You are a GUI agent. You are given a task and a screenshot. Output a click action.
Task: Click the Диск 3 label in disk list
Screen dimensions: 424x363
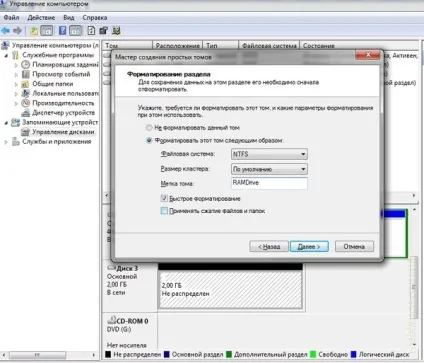click(x=127, y=268)
